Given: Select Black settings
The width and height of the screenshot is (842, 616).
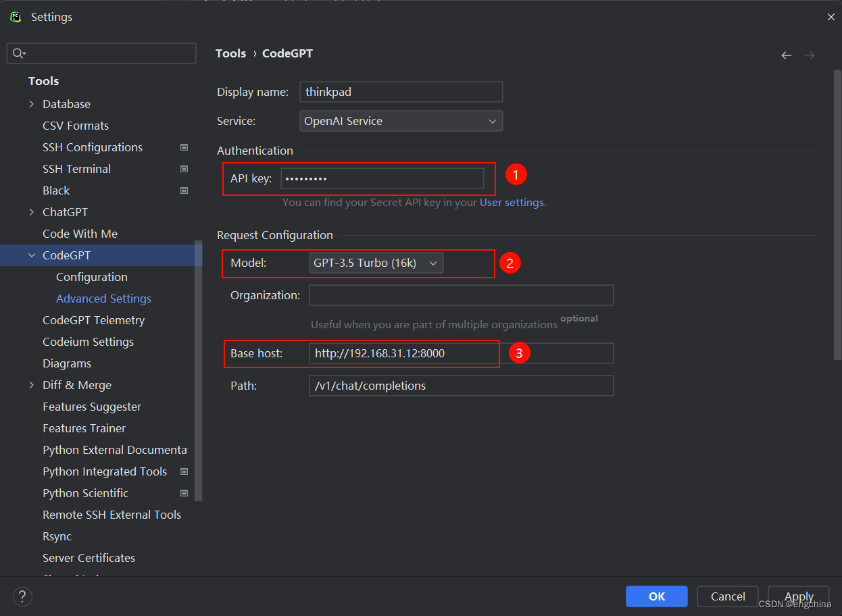Looking at the screenshot, I should [56, 190].
